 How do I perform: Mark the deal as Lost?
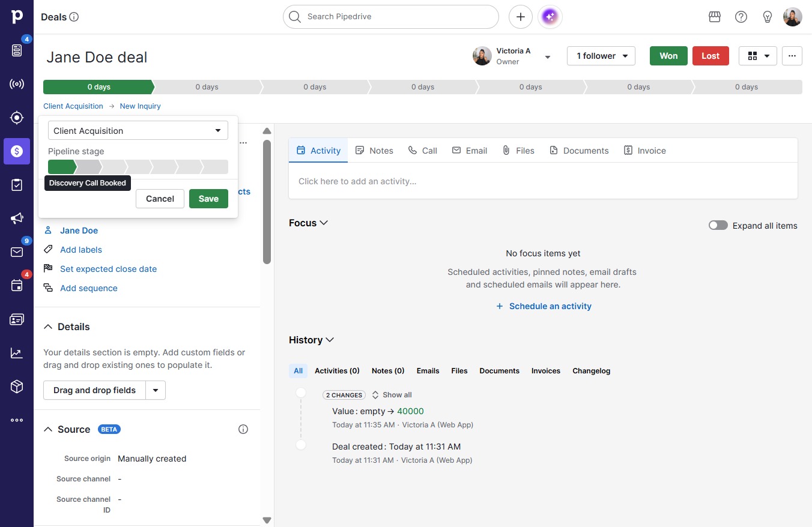coord(710,56)
